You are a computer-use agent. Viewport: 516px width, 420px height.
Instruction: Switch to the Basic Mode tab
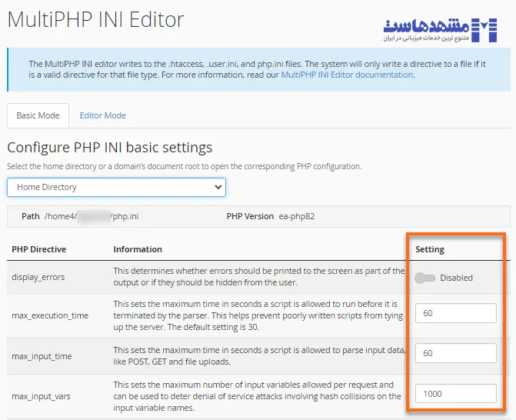(38, 115)
